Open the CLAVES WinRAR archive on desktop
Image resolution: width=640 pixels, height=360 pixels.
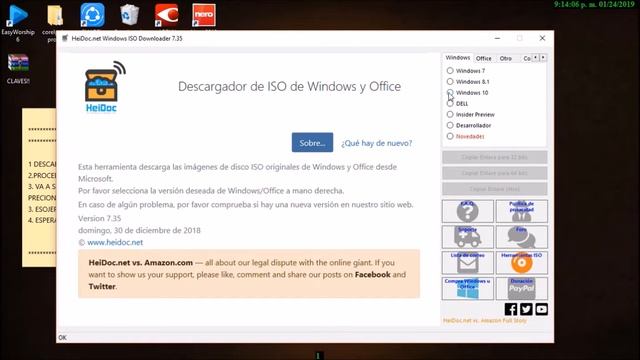18,69
